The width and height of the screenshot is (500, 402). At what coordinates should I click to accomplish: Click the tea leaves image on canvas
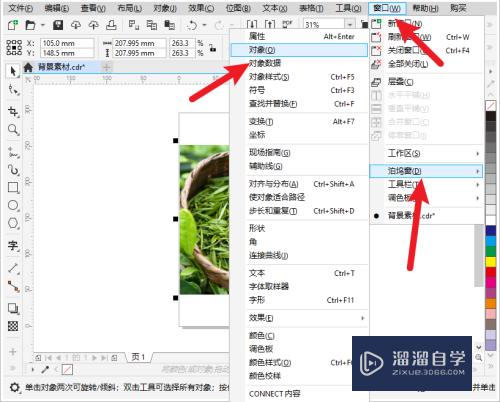point(204,219)
